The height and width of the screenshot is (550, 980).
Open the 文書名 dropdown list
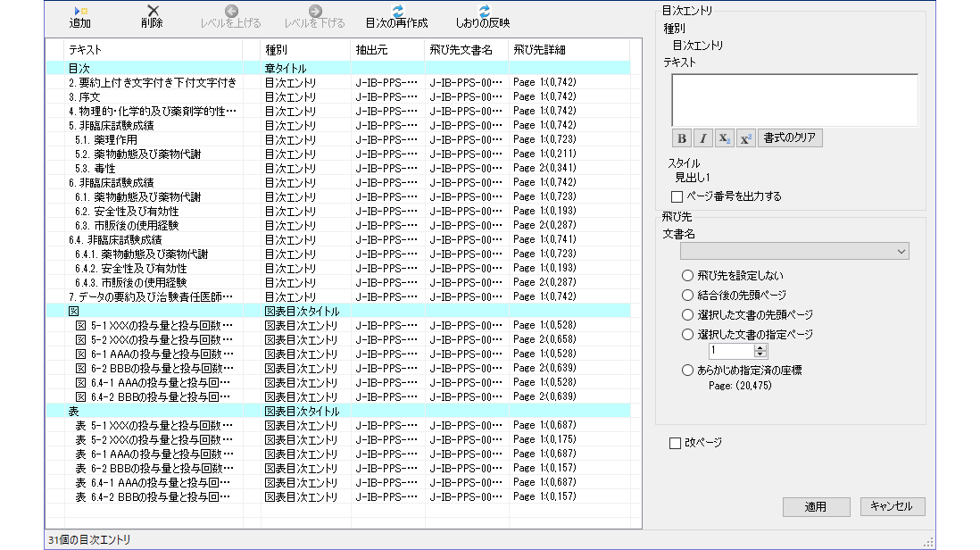click(900, 253)
